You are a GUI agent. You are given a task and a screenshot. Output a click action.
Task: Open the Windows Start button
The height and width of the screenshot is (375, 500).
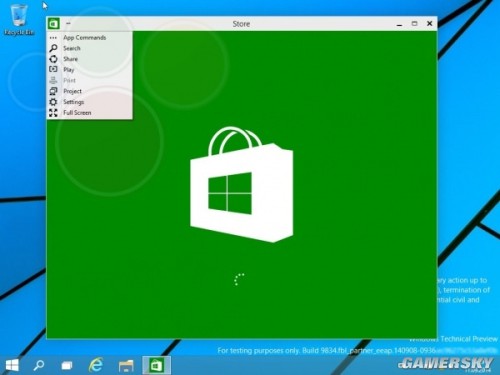[x=12, y=365]
